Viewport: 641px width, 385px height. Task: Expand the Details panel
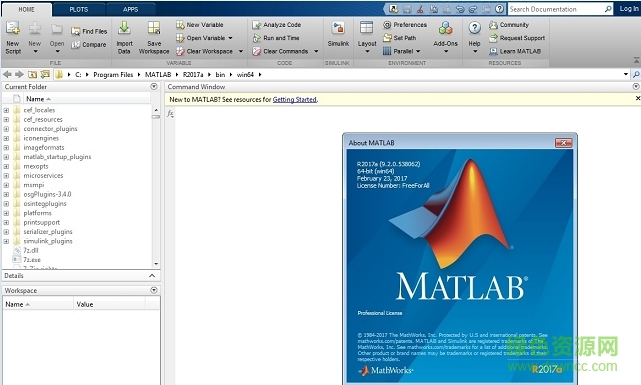coord(152,276)
